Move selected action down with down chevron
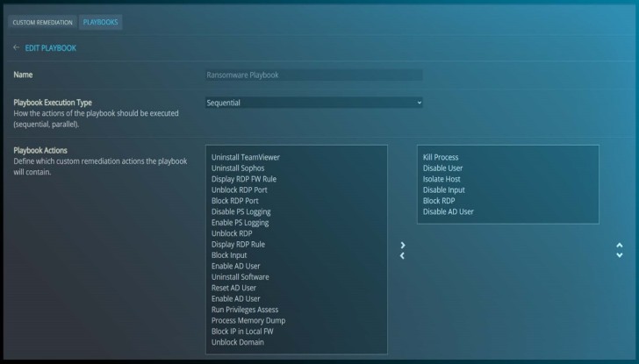 [x=620, y=255]
